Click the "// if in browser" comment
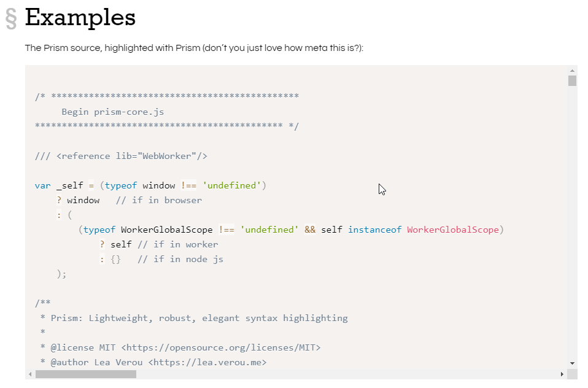Screen dimensions: 588x388 coord(158,200)
